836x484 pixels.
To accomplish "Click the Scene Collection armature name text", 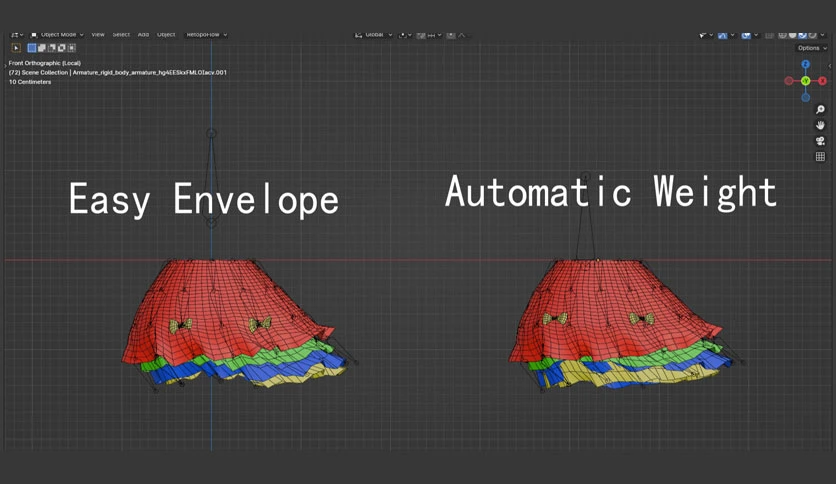I will [x=118, y=72].
